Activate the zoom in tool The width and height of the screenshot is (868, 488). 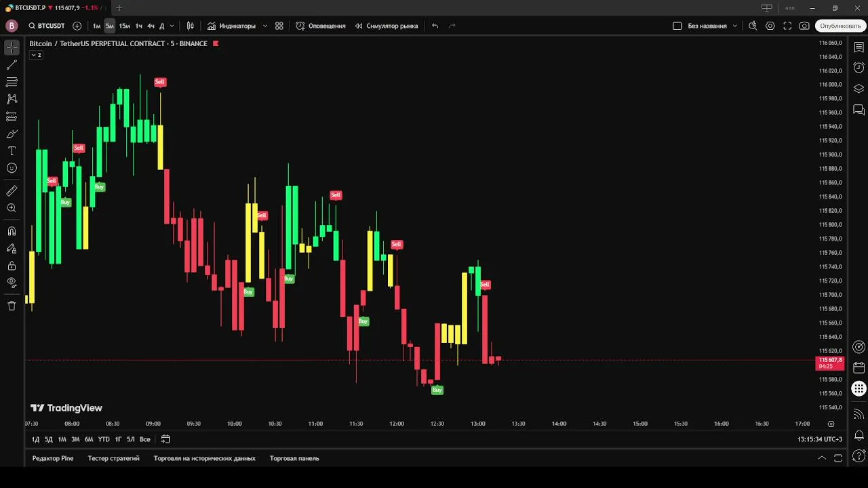(x=12, y=208)
